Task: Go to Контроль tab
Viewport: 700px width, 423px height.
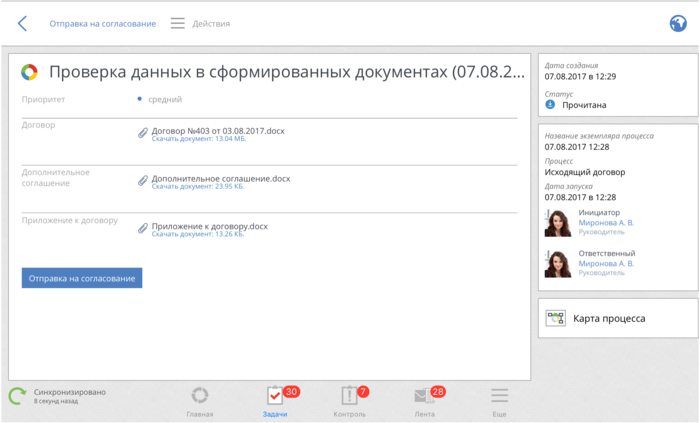Action: [349, 398]
